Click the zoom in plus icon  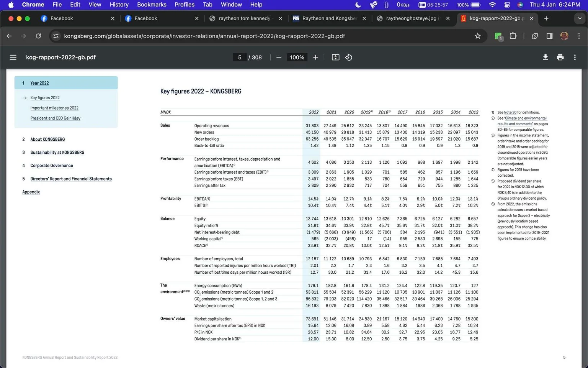(315, 57)
